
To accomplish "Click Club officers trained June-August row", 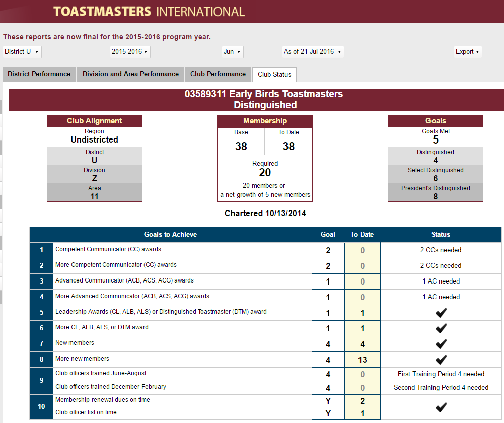I will (277, 374).
